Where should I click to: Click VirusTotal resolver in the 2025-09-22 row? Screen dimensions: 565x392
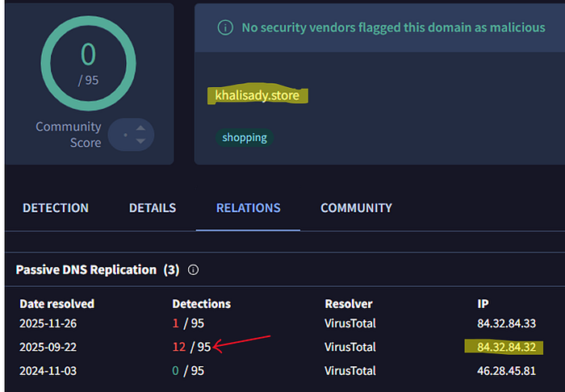coord(349,347)
